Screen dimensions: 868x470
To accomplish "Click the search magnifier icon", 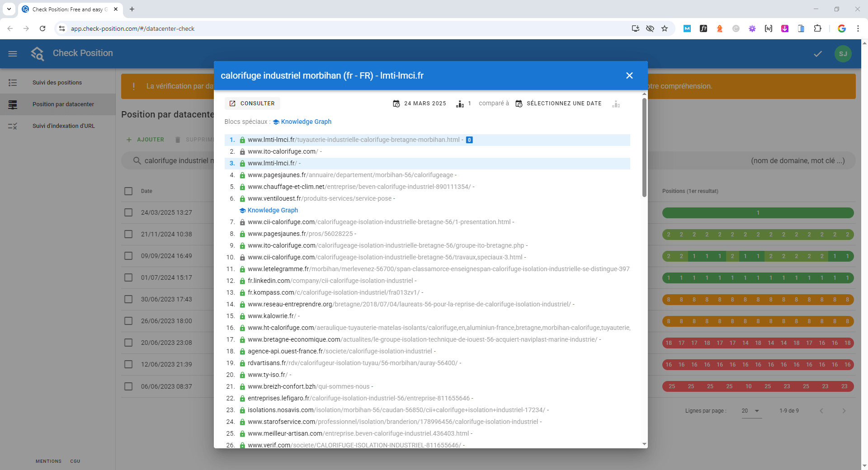I will tap(137, 160).
